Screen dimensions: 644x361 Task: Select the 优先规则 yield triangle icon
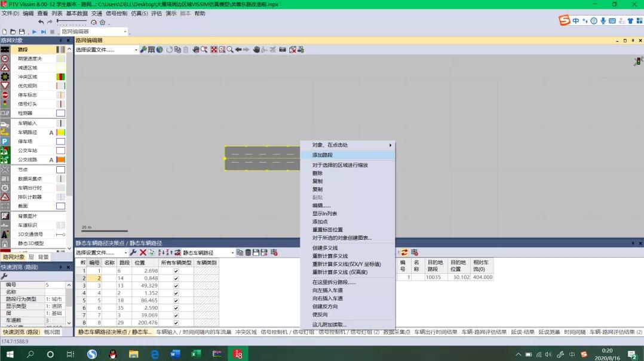click(5, 85)
